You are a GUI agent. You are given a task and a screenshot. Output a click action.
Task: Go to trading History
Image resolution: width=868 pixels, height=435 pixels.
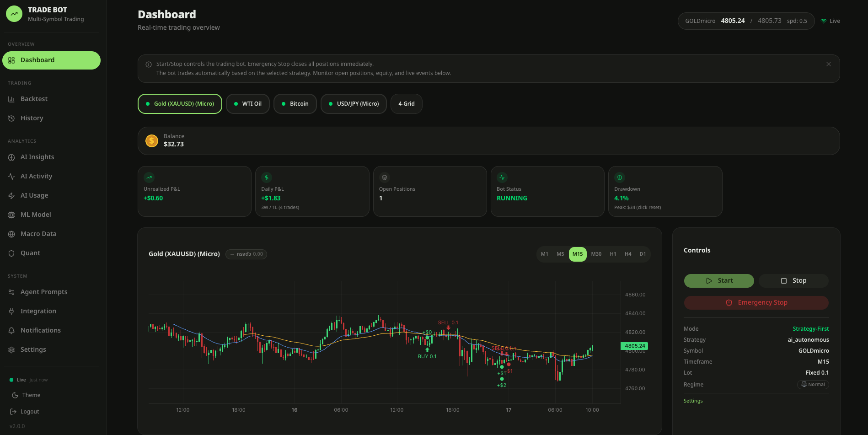51,118
